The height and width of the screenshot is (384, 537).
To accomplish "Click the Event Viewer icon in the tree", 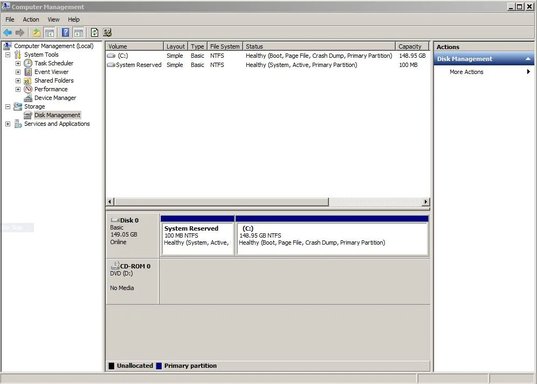I will pos(28,72).
